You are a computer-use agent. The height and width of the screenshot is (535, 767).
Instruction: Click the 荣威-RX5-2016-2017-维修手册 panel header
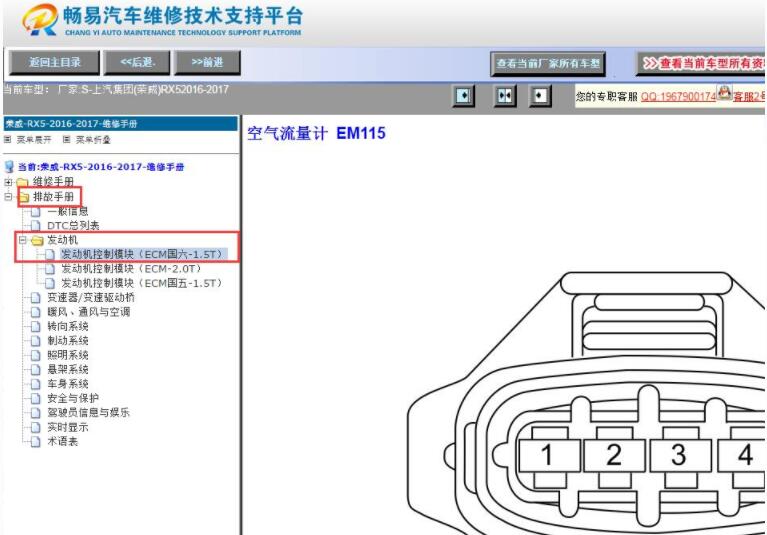[120, 123]
